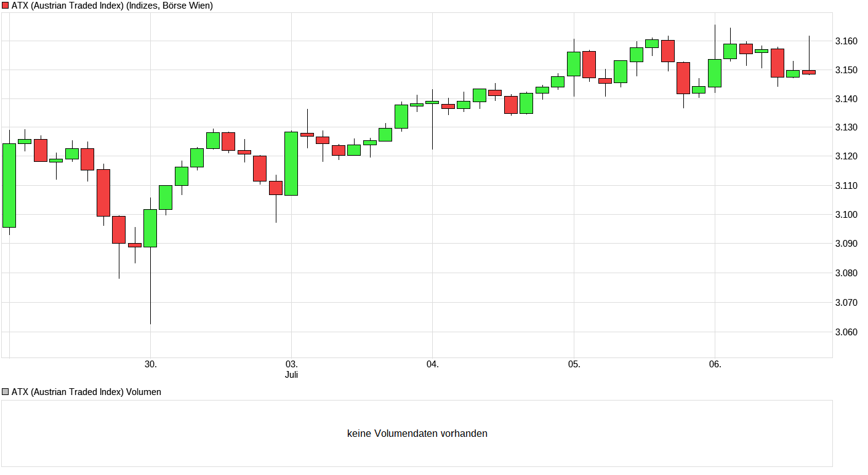Click the last candlestick at the chart's right edge

coord(808,71)
